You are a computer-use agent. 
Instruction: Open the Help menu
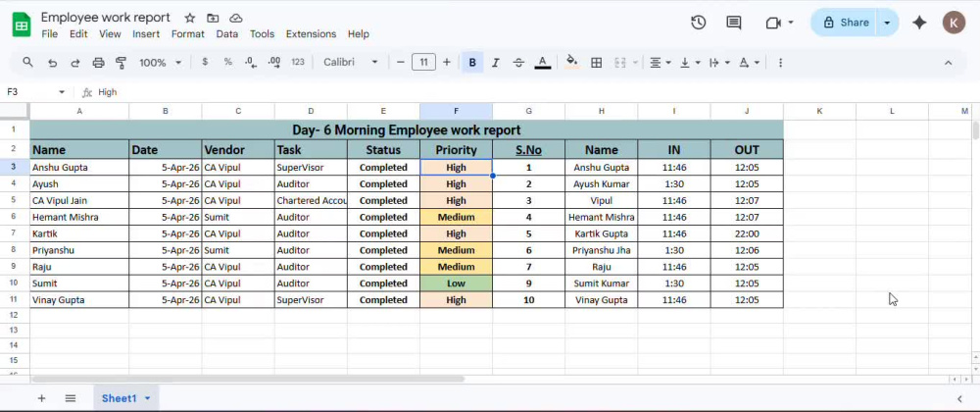tap(358, 33)
